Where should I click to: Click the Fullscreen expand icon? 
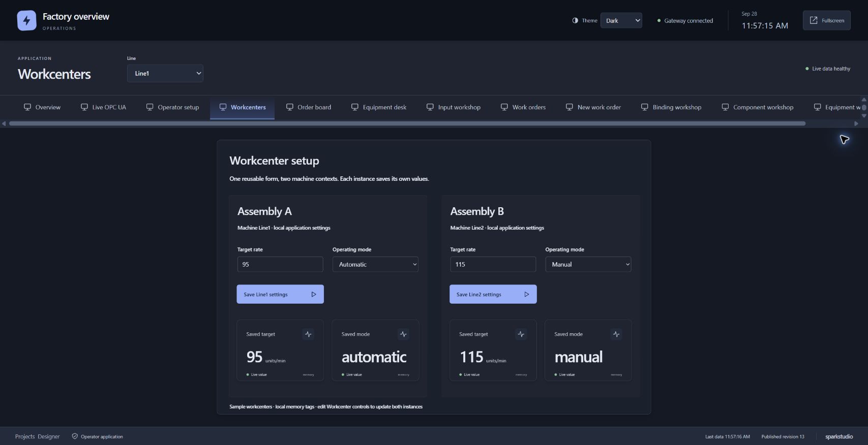click(814, 20)
